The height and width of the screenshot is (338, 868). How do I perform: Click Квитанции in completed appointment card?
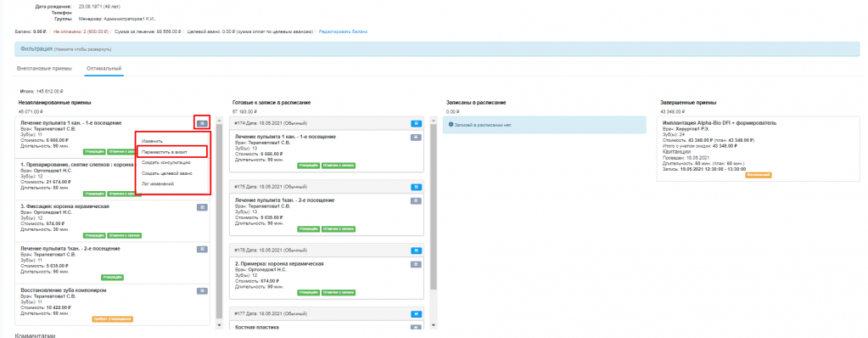tap(676, 151)
